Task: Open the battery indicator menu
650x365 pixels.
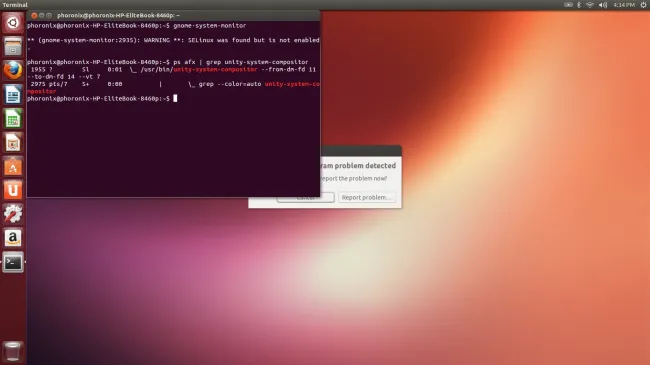Action: coord(568,5)
